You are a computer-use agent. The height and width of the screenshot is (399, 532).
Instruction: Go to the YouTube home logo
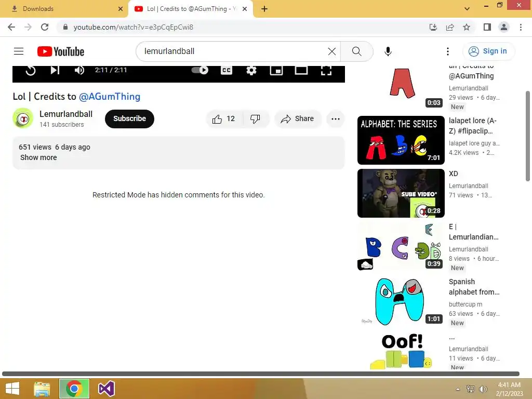61,51
